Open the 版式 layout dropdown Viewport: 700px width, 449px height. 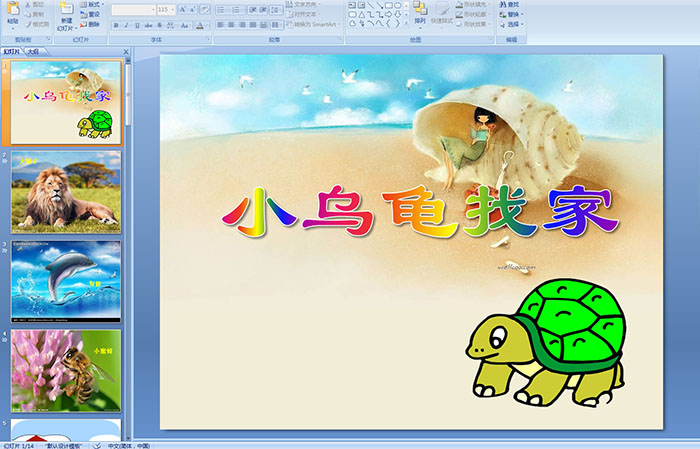92,4
